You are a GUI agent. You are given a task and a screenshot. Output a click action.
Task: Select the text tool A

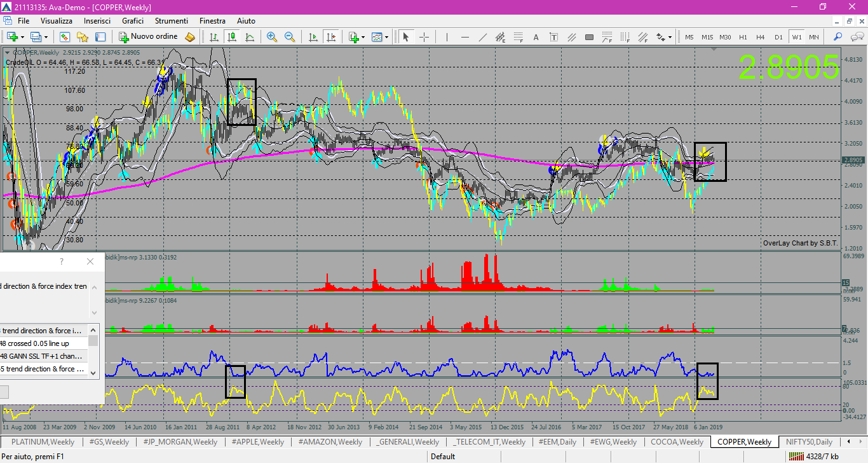(536, 37)
